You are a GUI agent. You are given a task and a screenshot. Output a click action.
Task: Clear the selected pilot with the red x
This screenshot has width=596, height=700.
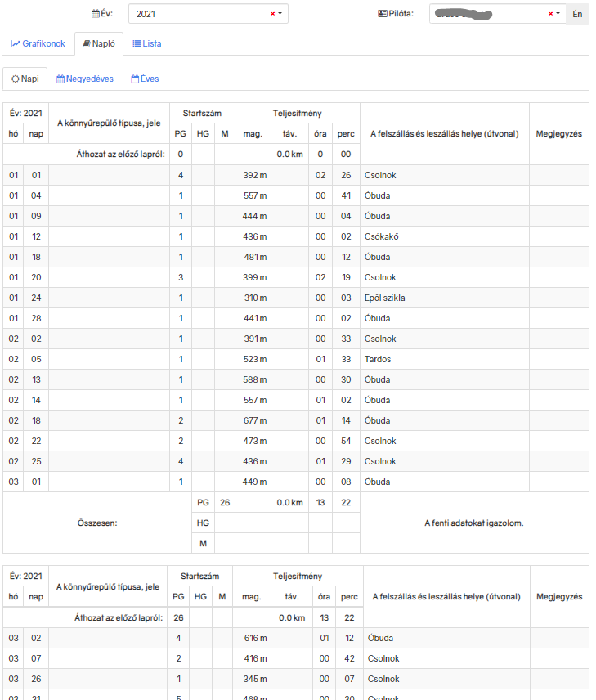pyautogui.click(x=550, y=14)
